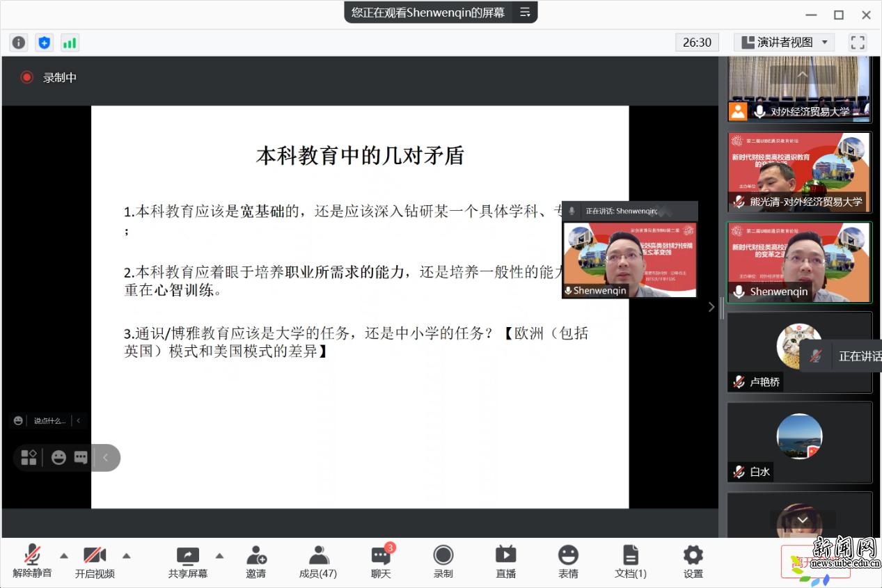The image size is (882, 588).
Task: Expand video options arrow beside 开启视频
Action: (x=127, y=555)
